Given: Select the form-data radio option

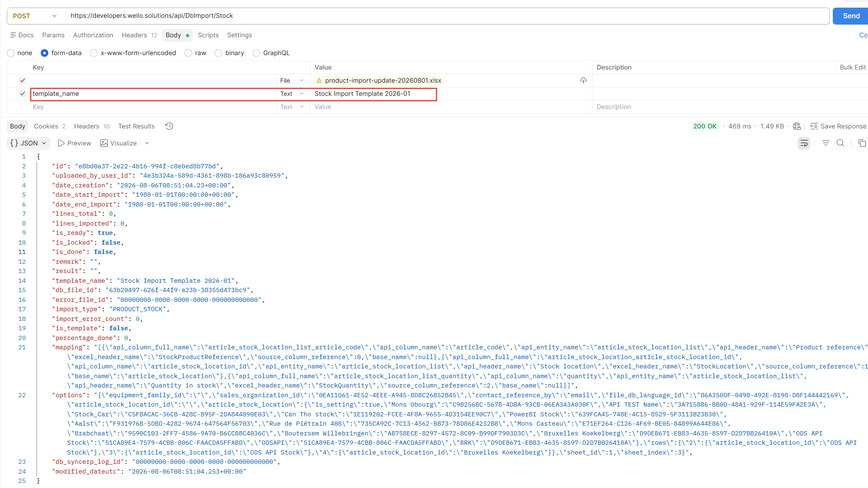Looking at the screenshot, I should [45, 53].
